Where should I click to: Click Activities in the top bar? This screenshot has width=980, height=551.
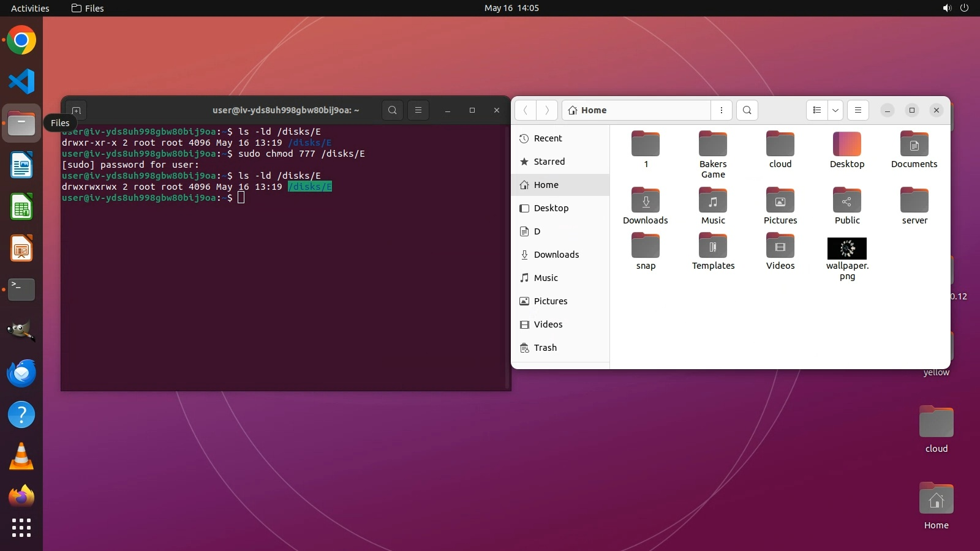tap(30, 8)
